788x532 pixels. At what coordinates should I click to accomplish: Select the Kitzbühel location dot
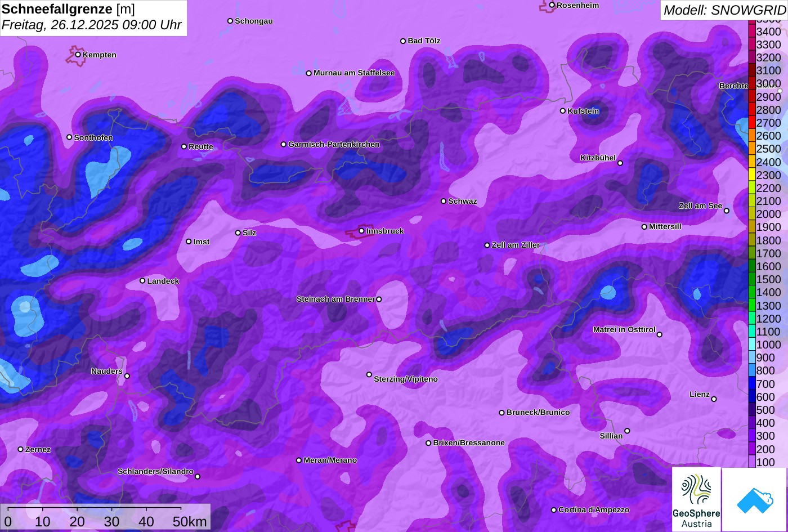[620, 163]
